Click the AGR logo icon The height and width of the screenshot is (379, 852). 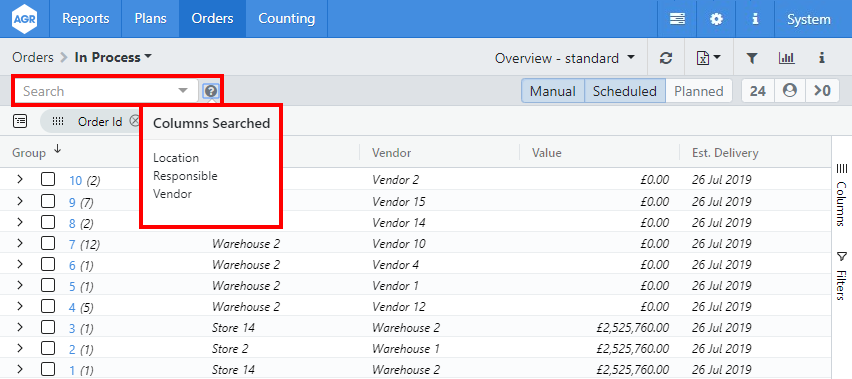[x=24, y=19]
